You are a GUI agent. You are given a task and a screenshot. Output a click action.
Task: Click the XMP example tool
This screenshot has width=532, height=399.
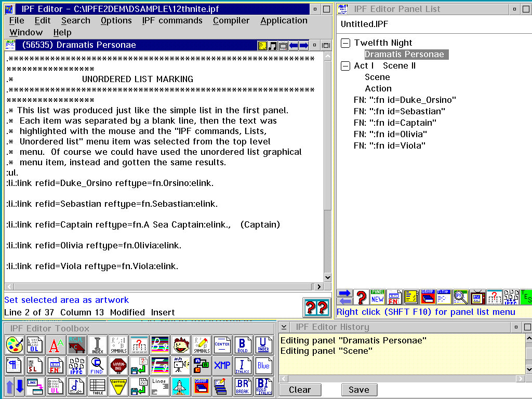222,366
